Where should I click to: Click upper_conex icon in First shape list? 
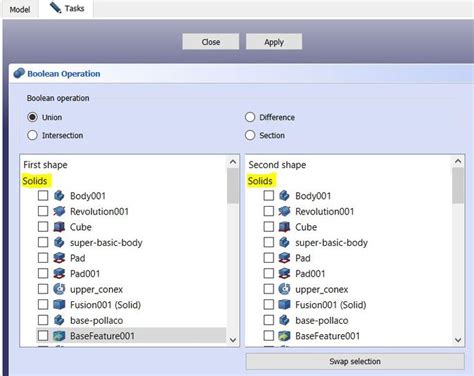pyautogui.click(x=59, y=289)
